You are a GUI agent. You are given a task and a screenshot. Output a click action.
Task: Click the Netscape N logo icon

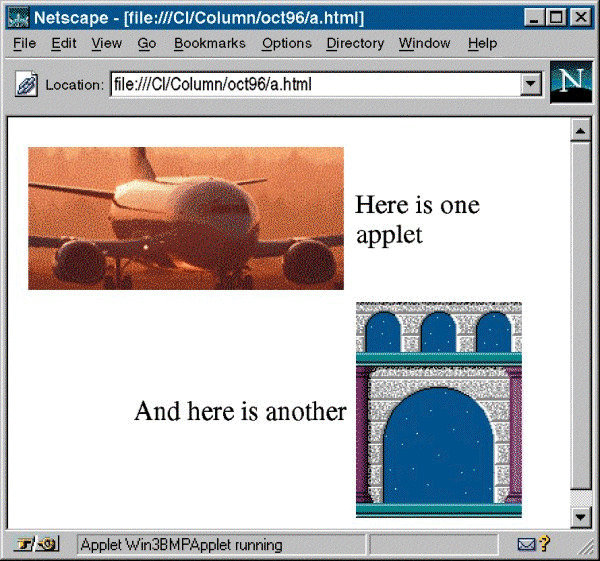coord(571,83)
